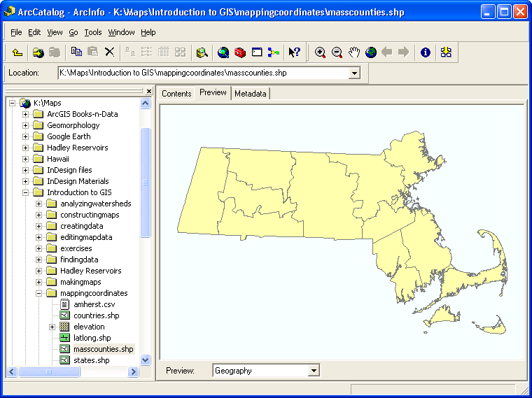Close the catalog tree panel
Screen dimensions: 532x398
pyautogui.click(x=149, y=91)
